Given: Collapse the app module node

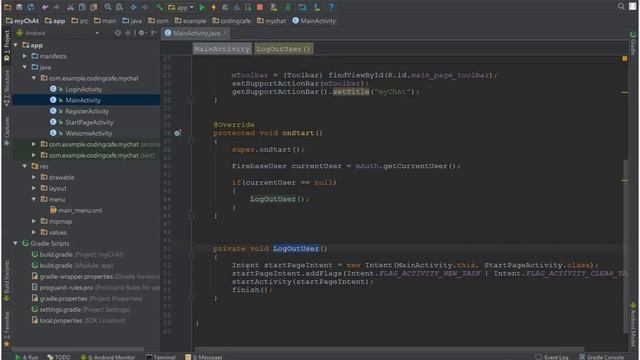Looking at the screenshot, I should [x=16, y=45].
